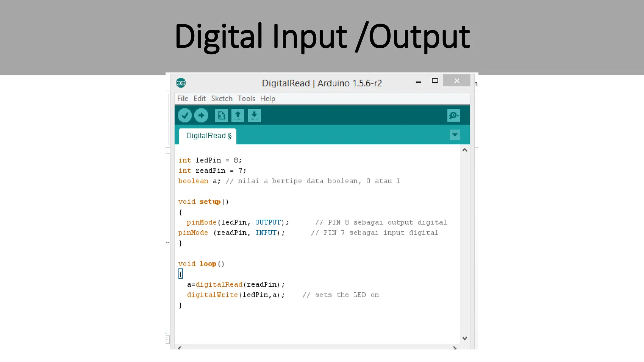Click the highlighted opening brace of loop

[x=180, y=274]
